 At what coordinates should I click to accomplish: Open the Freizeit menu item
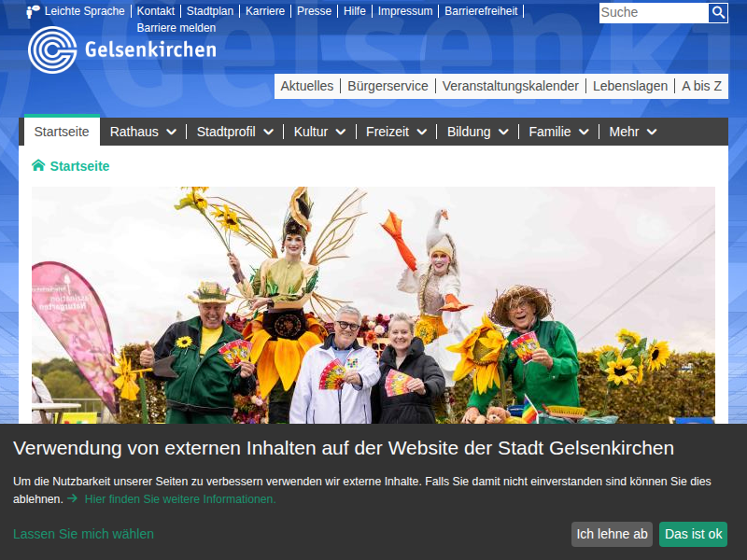coord(388,132)
